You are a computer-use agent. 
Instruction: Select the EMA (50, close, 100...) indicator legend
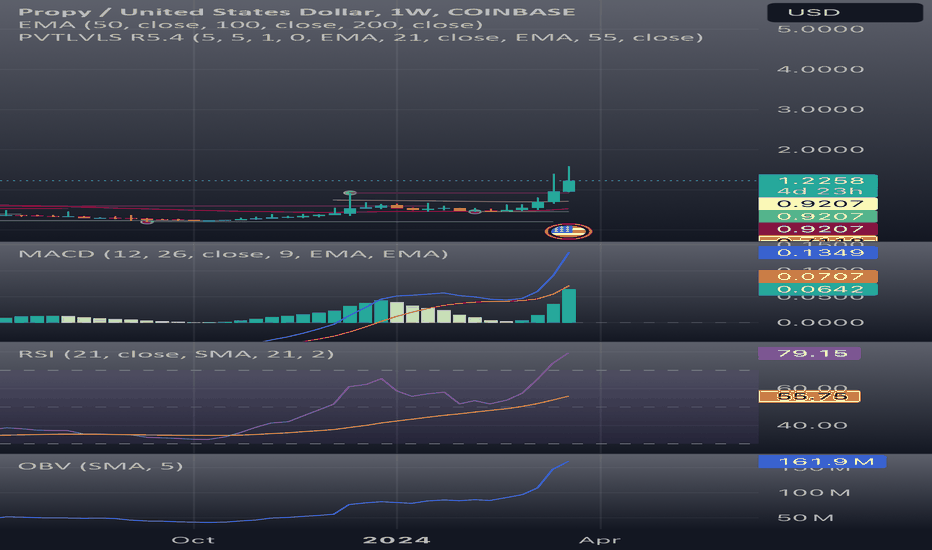(250, 24)
